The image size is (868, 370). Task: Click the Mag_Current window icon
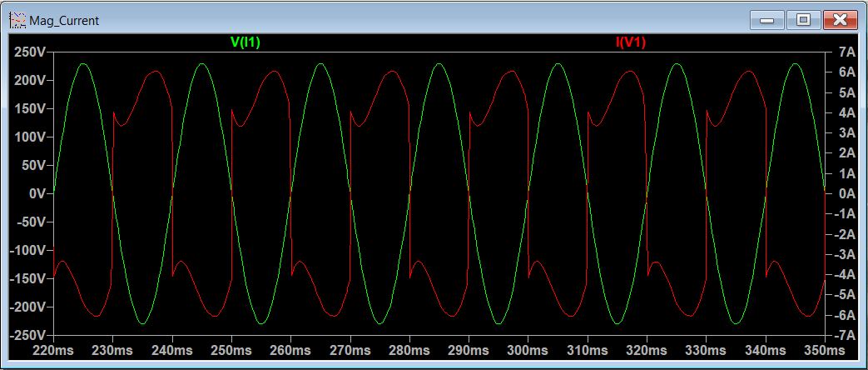[x=18, y=21]
